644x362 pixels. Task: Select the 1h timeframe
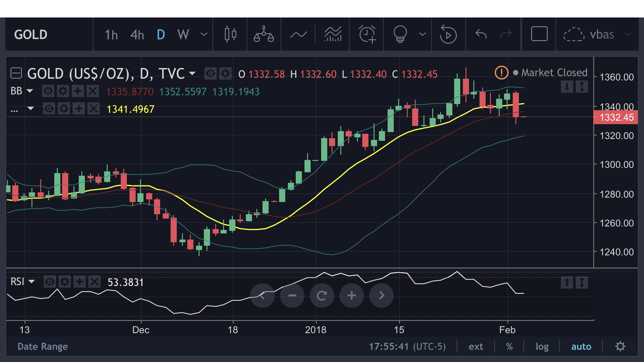(111, 35)
